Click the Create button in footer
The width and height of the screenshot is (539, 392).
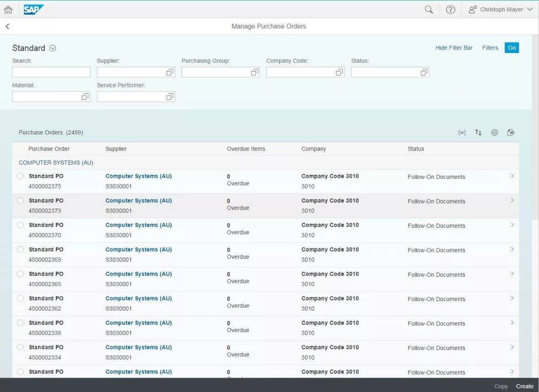[524, 386]
